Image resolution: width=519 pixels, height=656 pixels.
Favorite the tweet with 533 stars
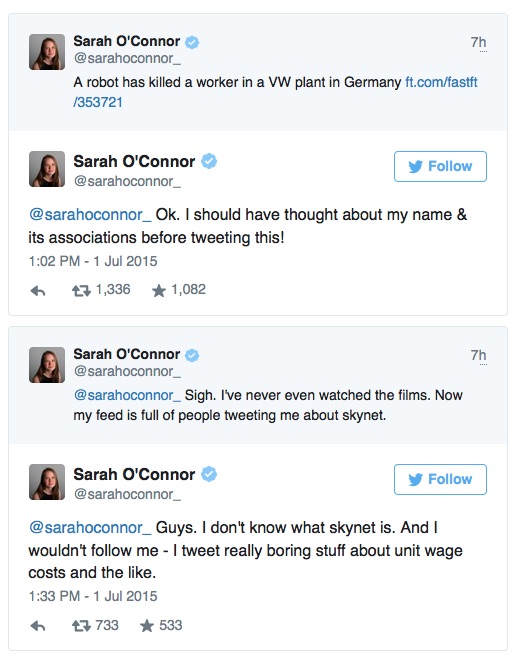pyautogui.click(x=147, y=626)
